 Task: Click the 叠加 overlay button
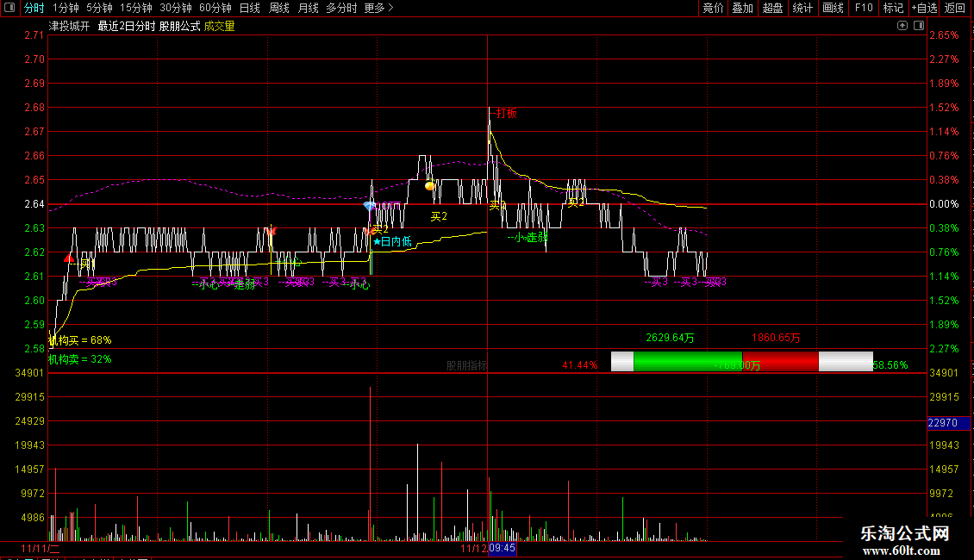[742, 8]
